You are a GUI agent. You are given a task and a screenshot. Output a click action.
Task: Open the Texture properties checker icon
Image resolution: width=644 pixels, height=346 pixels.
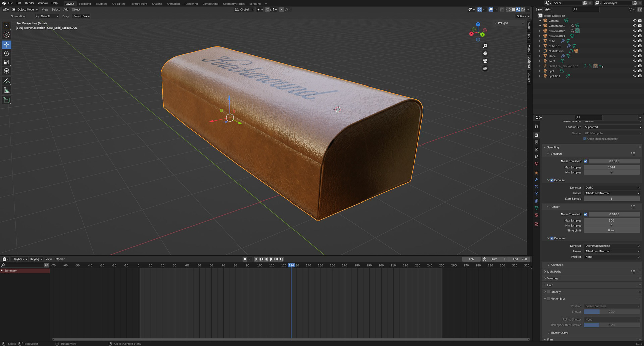(536, 224)
